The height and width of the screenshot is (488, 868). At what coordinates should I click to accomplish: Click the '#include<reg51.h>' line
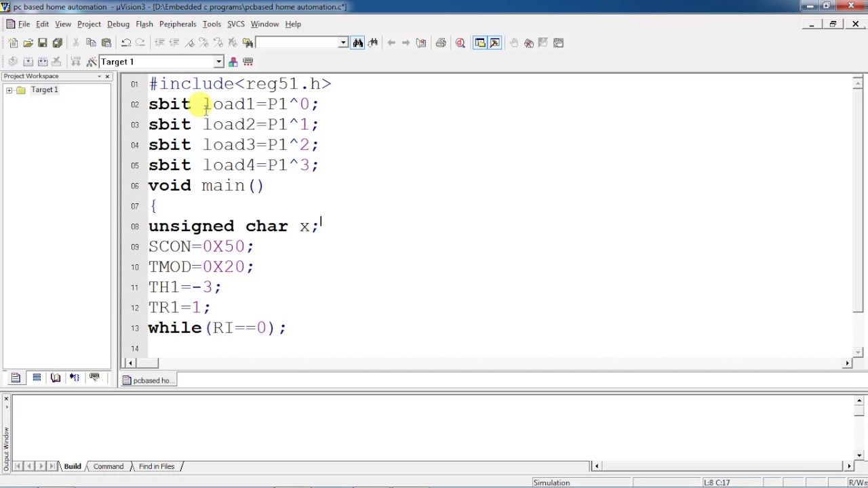[x=239, y=84]
